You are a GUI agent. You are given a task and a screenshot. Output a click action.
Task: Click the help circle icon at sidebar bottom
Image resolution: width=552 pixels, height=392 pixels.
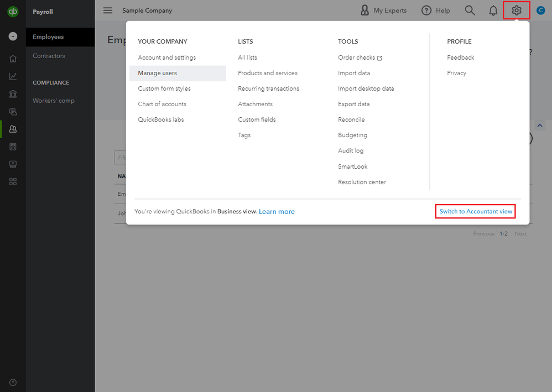[13, 383]
